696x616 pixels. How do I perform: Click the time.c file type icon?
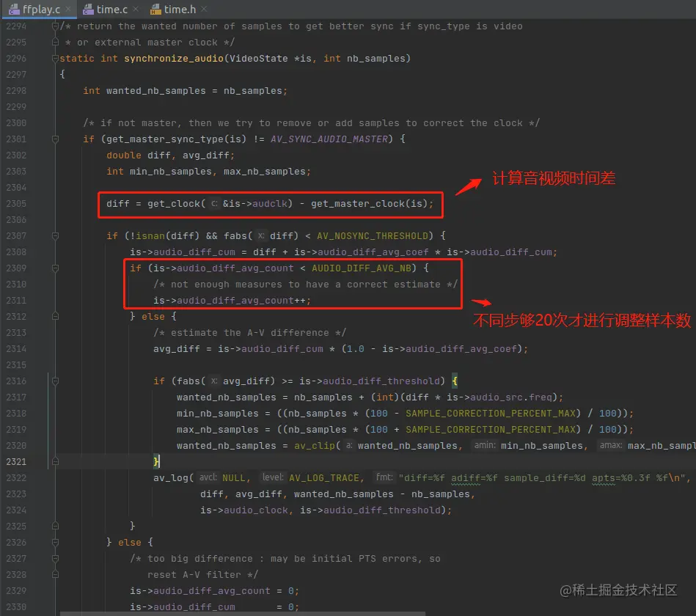click(x=88, y=9)
